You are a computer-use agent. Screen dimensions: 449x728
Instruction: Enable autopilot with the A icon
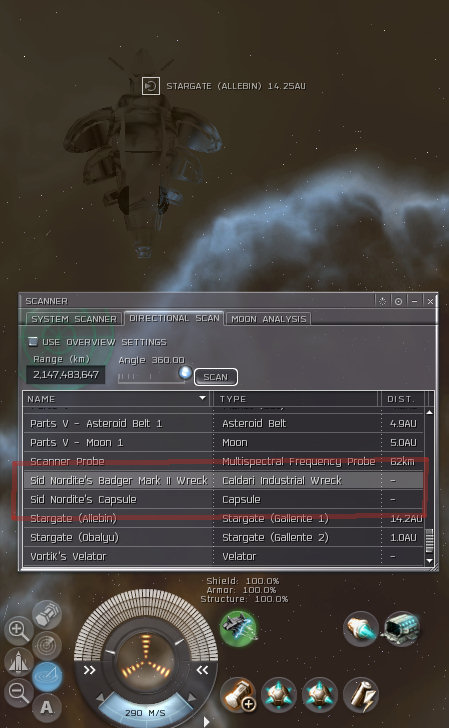46,707
